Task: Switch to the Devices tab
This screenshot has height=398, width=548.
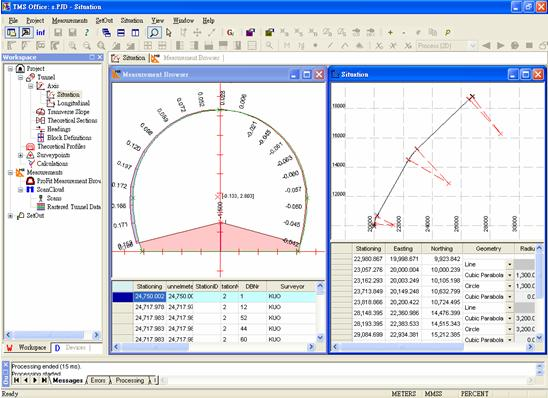Action: click(71, 348)
